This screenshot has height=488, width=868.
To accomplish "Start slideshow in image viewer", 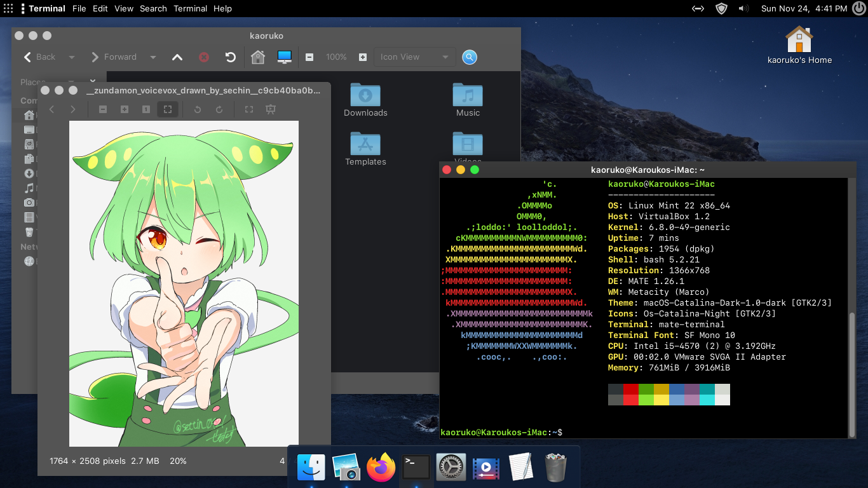I will point(271,109).
